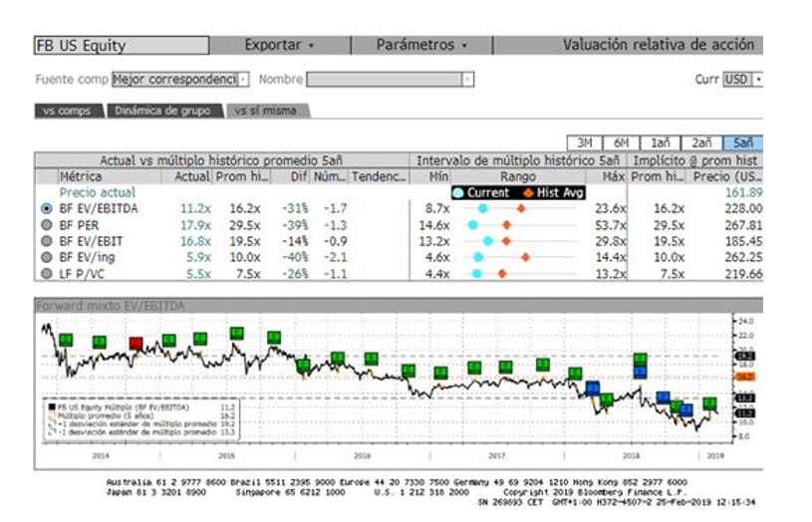Click the Forward mixto EV/EBITDA chart title
Viewport: 812px width, 522px height.
click(110, 306)
